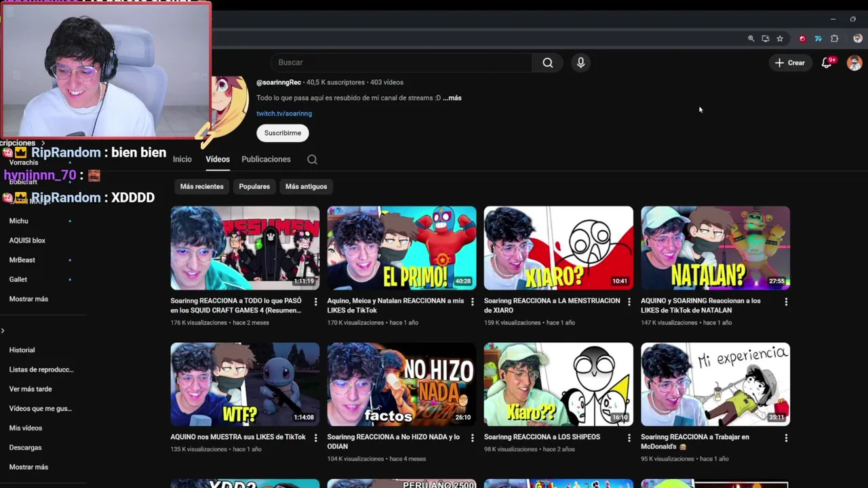This screenshot has width=868, height=488.
Task: Open browser profile avatar in toolbar
Action: coord(858,39)
